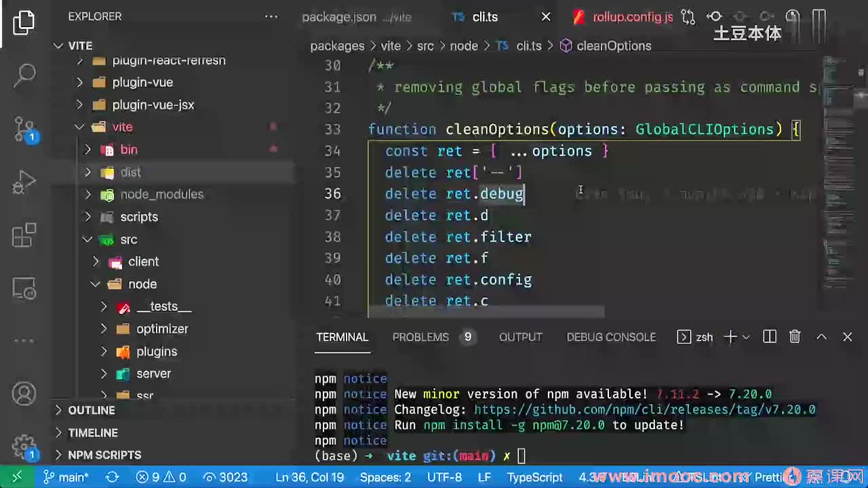Switch to the package.json editor tab
The height and width of the screenshot is (488, 868).
click(x=357, y=17)
